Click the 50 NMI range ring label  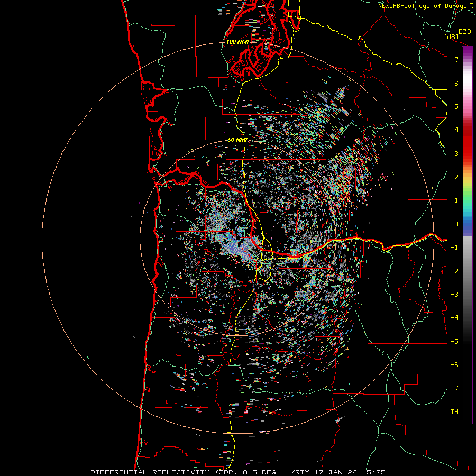pyautogui.click(x=237, y=140)
